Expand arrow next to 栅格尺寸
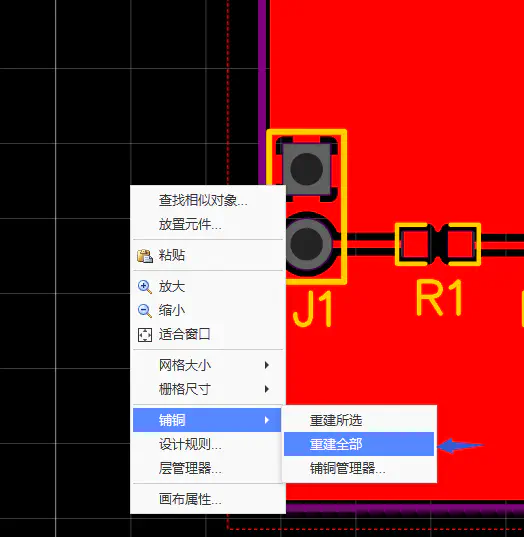The image size is (524, 537). click(267, 389)
